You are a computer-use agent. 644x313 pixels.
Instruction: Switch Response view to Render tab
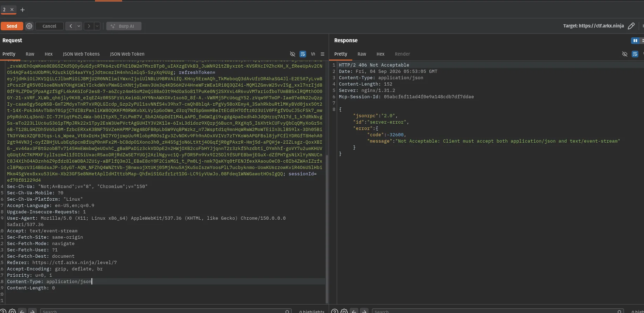pos(402,54)
